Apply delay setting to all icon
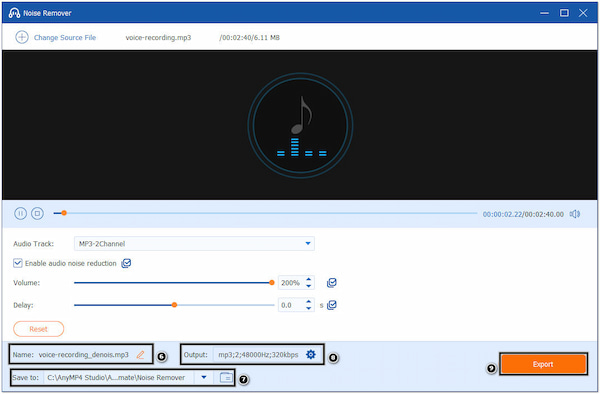This screenshot has height=394, width=600. (x=332, y=305)
